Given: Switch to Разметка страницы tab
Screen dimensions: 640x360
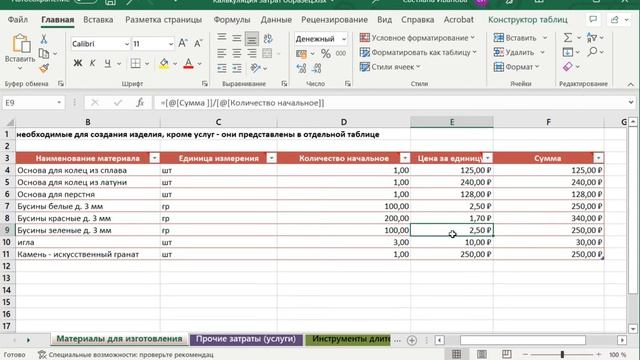Looking at the screenshot, I should [x=163, y=20].
